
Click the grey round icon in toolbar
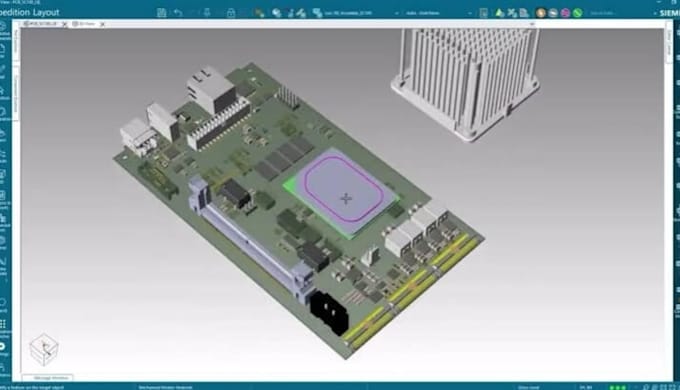click(x=553, y=13)
